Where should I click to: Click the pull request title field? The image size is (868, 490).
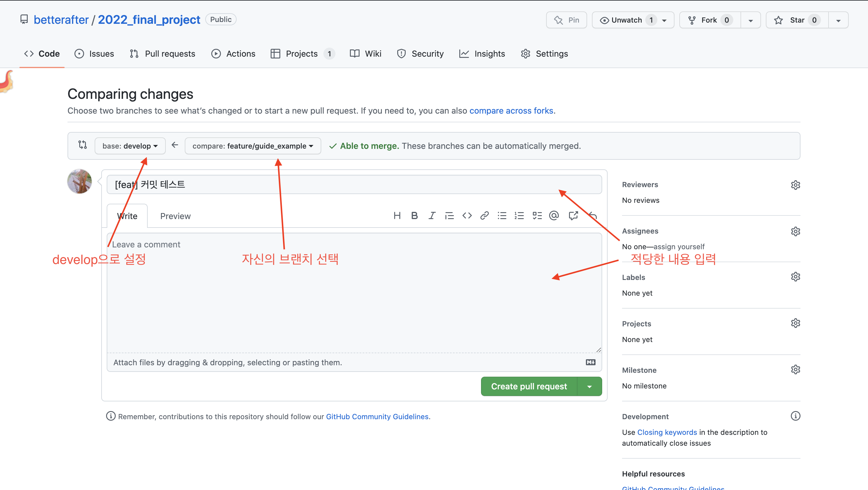click(x=354, y=184)
